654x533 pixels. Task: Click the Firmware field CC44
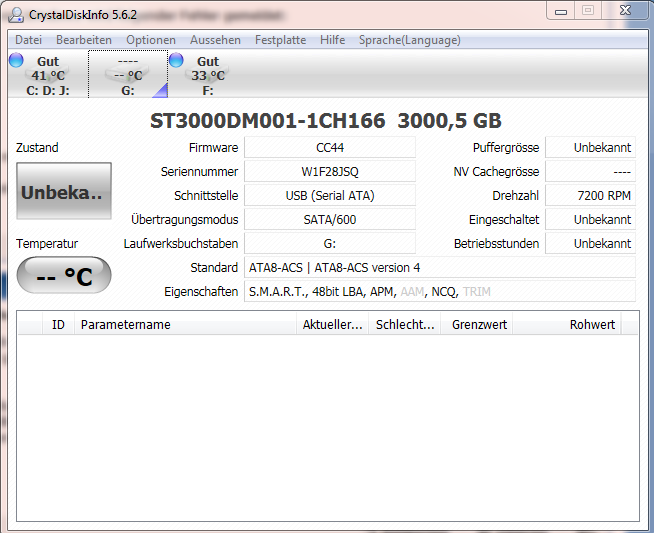click(330, 148)
